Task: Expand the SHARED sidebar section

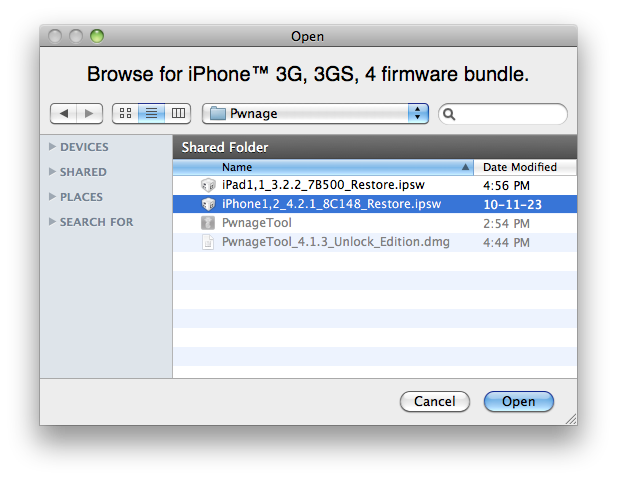Action: tap(53, 172)
